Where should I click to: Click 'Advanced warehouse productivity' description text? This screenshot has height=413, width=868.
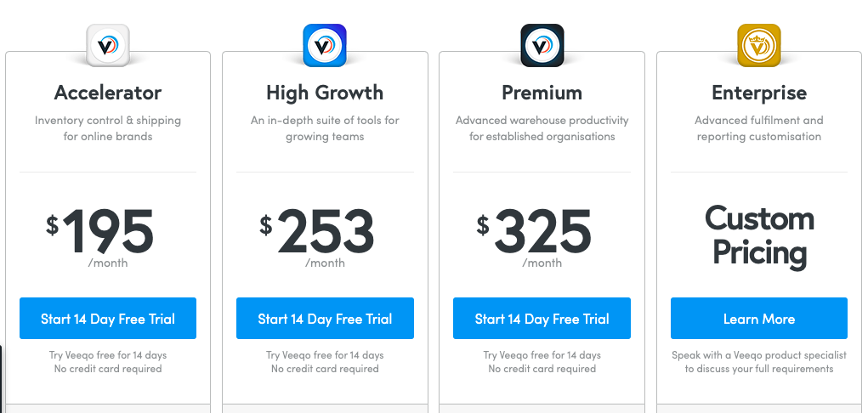[542, 120]
